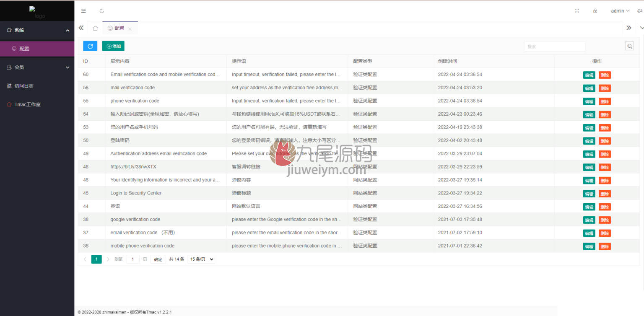Viewport: 644px width, 316px height.
Task: Edit the 您的用户名或手机号码 row
Action: point(589,128)
